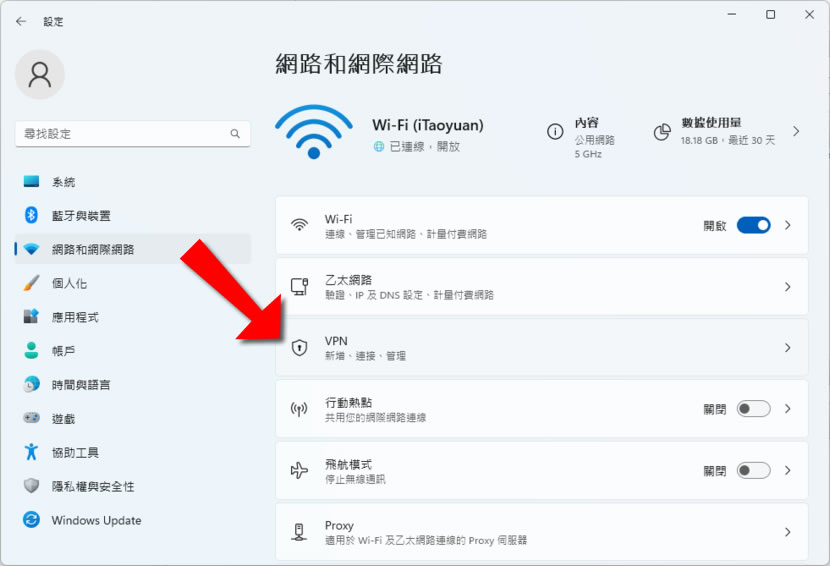Screen dimensions: 830x566
Task: Select 系統 in the sidebar
Action: pyautogui.click(x=132, y=182)
